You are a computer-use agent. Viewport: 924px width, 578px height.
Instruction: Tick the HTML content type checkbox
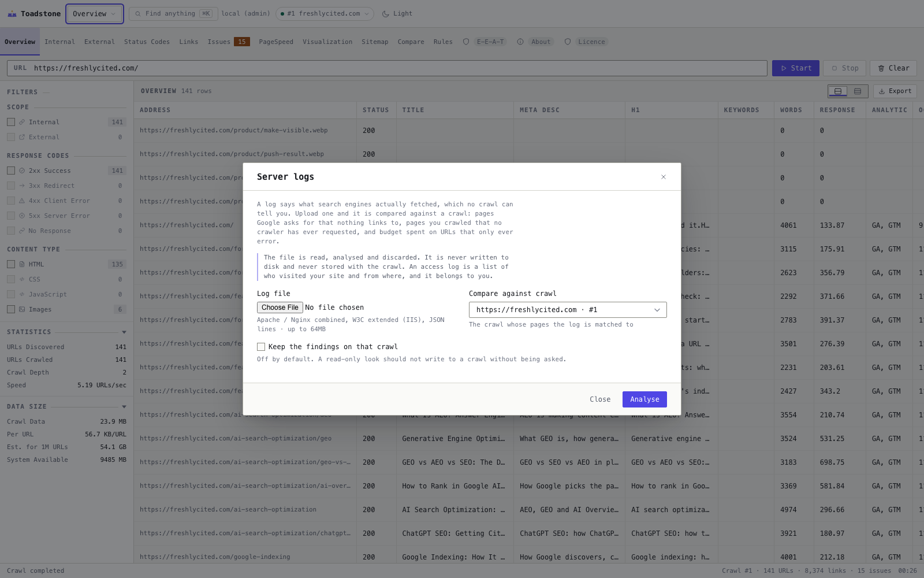11,264
